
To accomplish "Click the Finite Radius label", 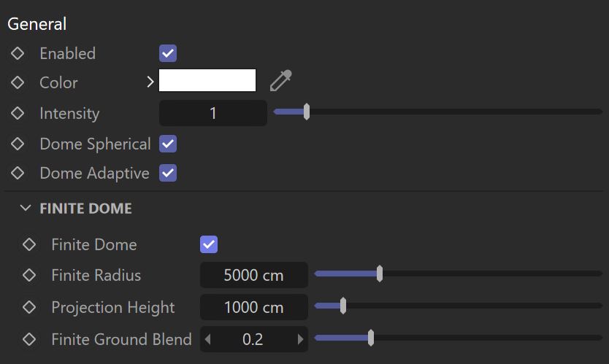I will 96,275.
